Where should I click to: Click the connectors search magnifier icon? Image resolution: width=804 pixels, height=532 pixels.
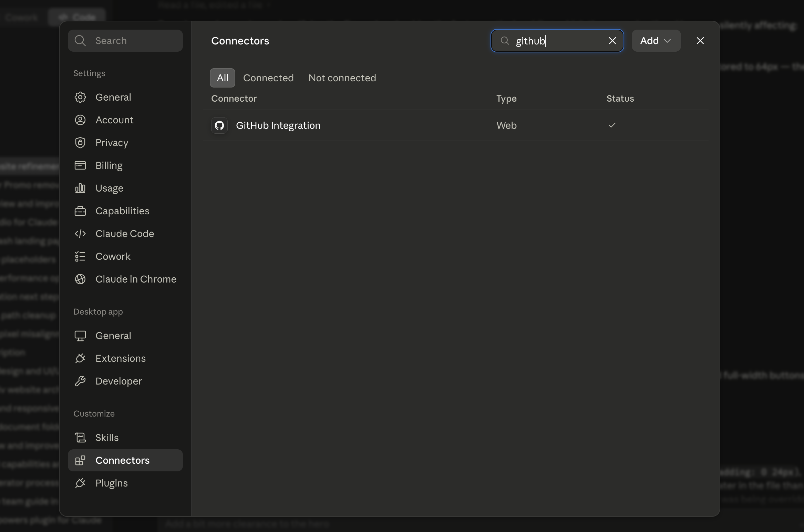coord(505,41)
